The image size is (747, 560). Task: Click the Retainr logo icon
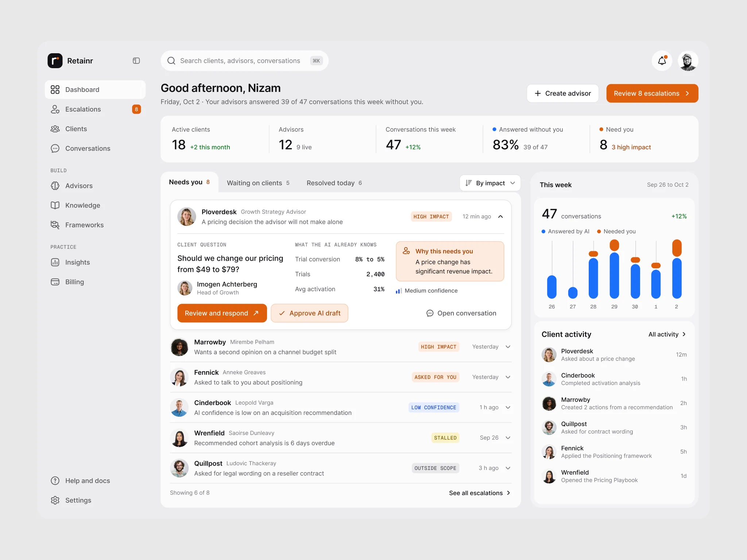click(x=55, y=61)
